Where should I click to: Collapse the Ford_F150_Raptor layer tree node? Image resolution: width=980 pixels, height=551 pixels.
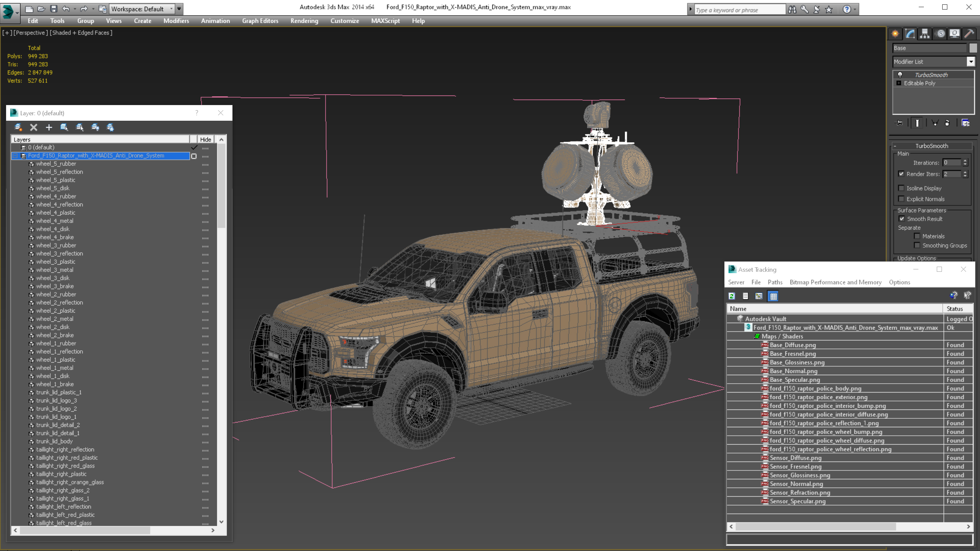tap(15, 155)
